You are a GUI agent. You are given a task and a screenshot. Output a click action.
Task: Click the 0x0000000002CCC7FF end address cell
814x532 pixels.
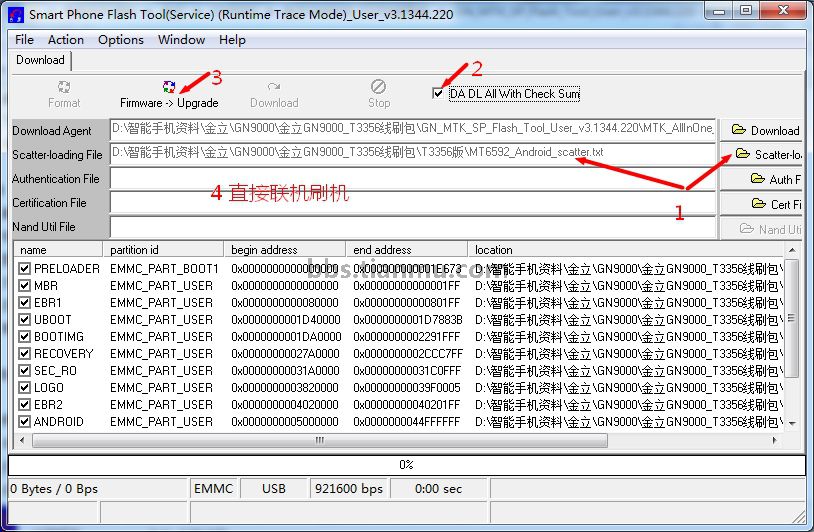tap(408, 353)
